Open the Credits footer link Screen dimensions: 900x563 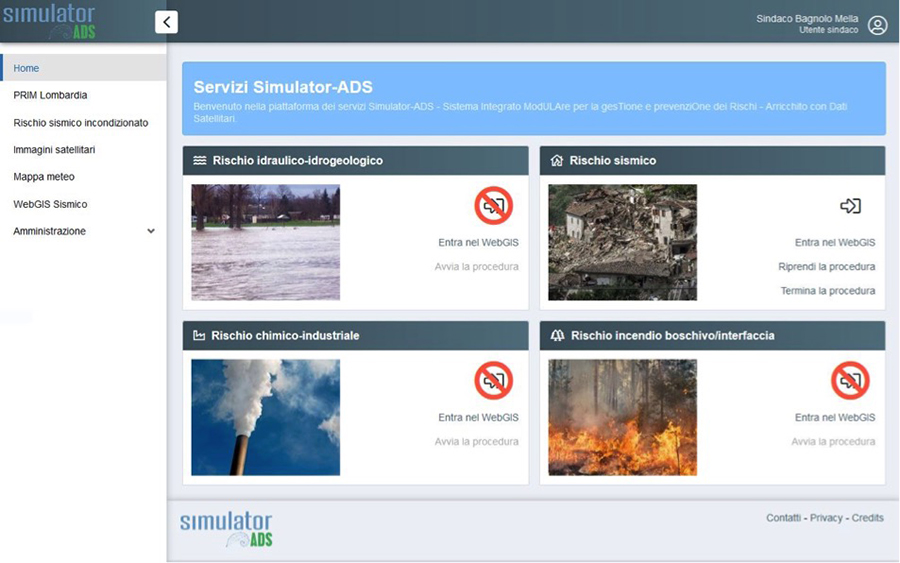pyautogui.click(x=867, y=518)
